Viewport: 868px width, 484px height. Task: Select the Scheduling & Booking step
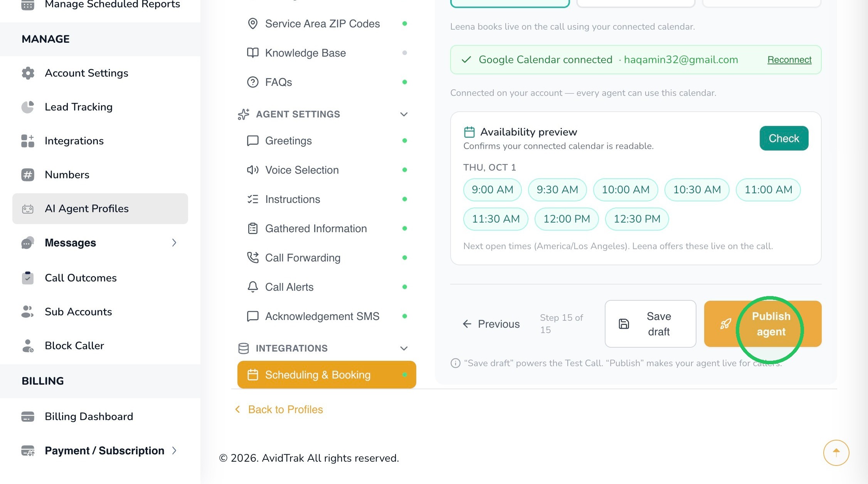coord(327,375)
